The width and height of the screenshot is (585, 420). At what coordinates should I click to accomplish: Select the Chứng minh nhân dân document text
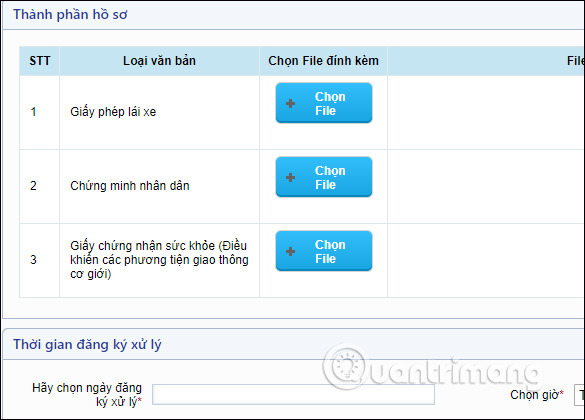click(x=130, y=186)
